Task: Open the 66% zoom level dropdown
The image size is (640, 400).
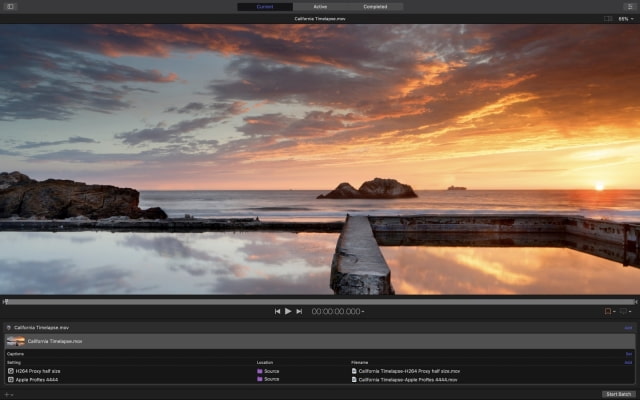Action: (625, 18)
